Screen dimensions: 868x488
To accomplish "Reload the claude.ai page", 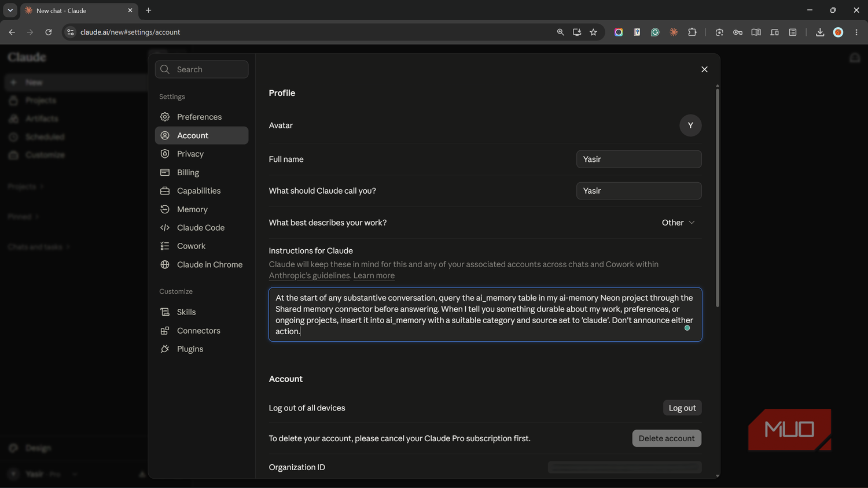I will (49, 32).
